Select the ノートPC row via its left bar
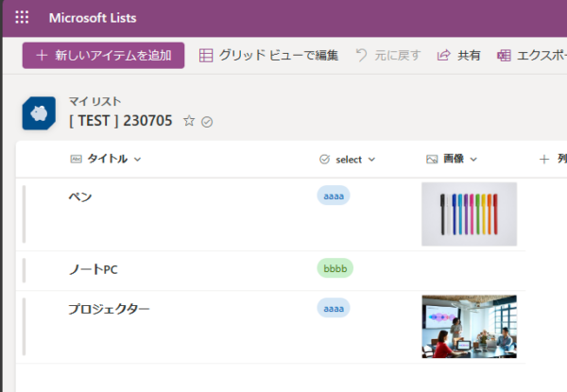The height and width of the screenshot is (392, 567). pyautogui.click(x=25, y=270)
